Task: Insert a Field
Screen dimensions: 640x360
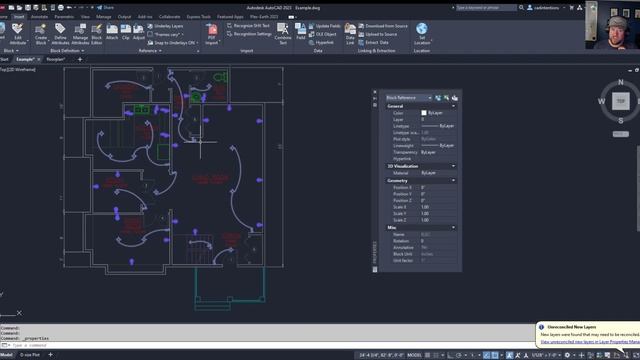Action: 300,31
